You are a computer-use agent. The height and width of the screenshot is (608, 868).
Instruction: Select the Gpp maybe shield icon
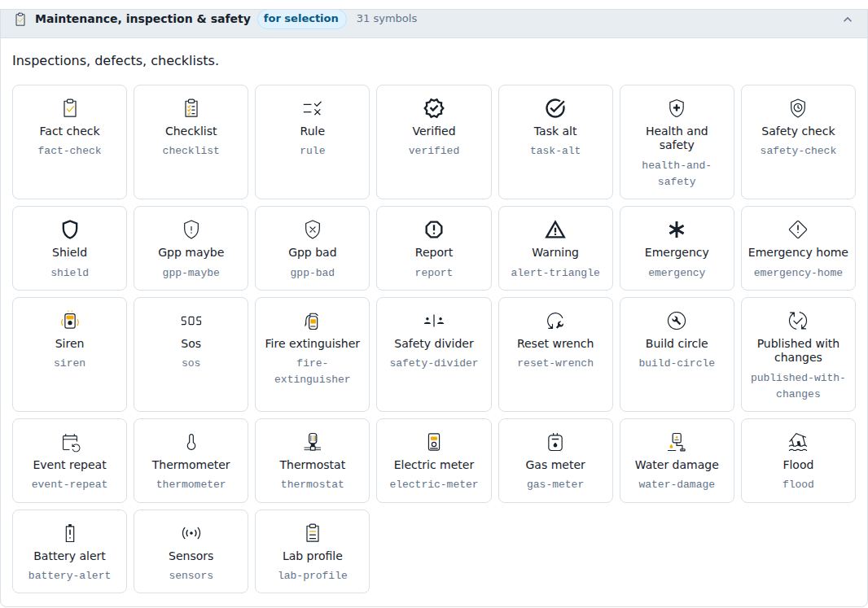coord(191,229)
